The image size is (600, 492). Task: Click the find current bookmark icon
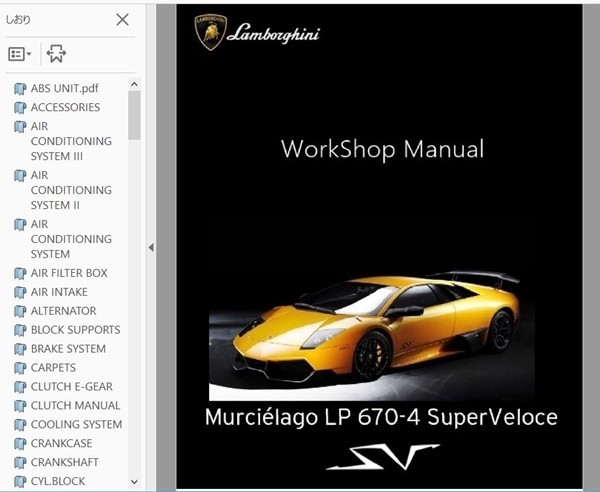[56, 54]
